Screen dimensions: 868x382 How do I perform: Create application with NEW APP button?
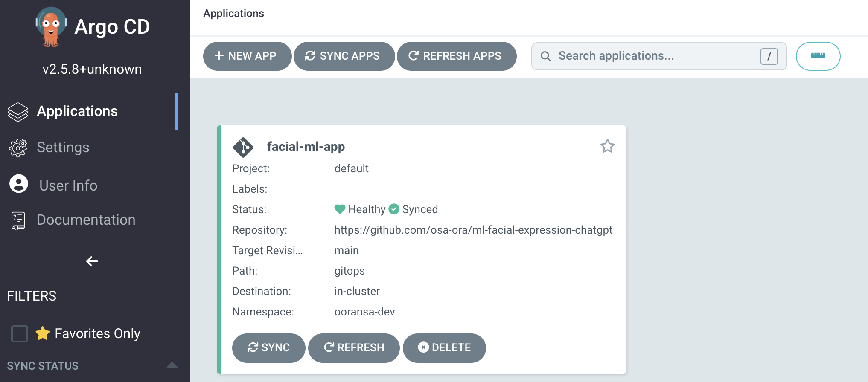(x=247, y=56)
